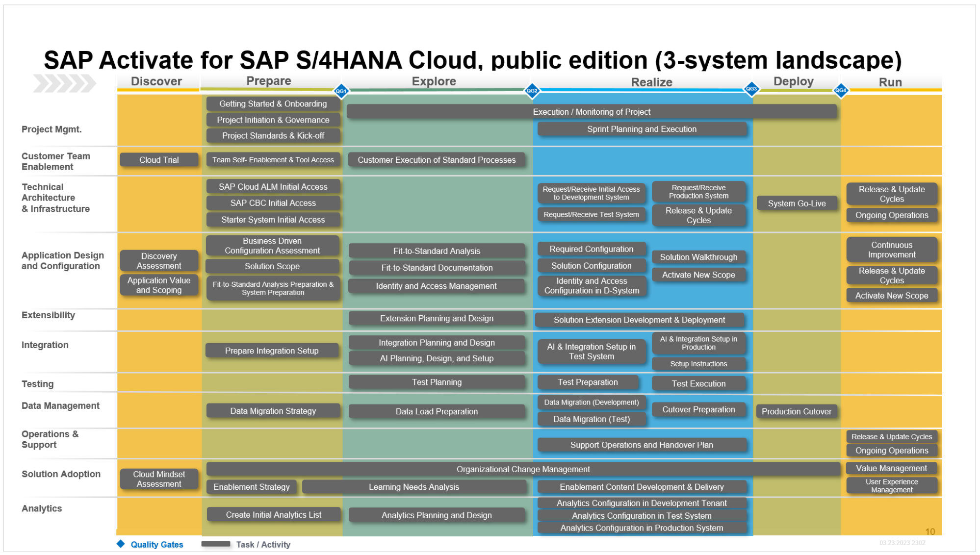Click the Cutover Preparation task
Image resolution: width=980 pixels, height=555 pixels.
699,410
